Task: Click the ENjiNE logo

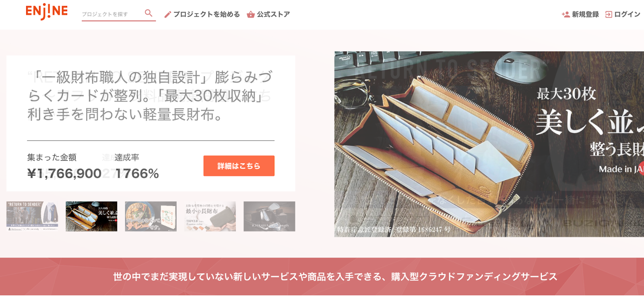Action: point(47,12)
